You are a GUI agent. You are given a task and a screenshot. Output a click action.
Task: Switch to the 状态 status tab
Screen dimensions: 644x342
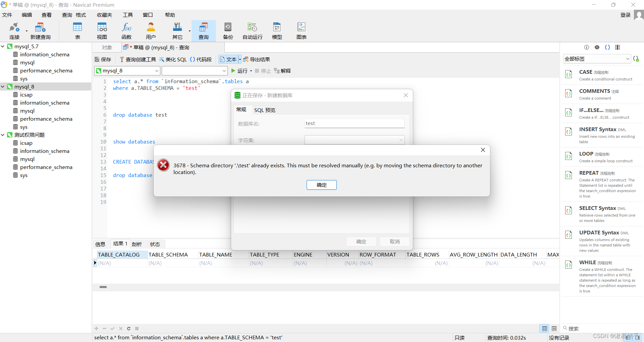click(155, 244)
